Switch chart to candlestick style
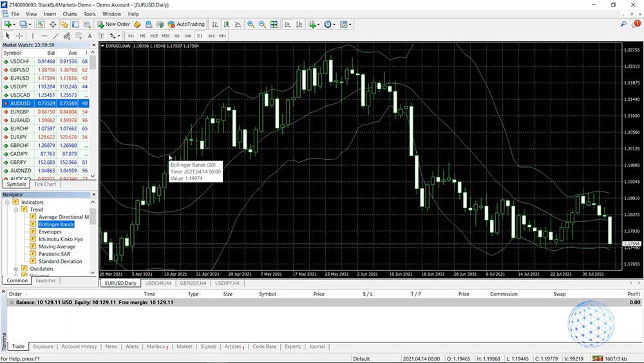The image size is (644, 363). 226,25
